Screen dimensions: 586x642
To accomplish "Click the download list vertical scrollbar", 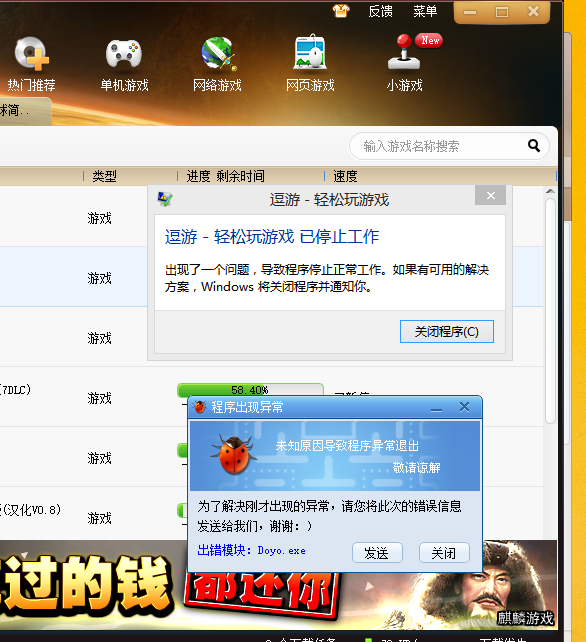I will click(x=550, y=310).
